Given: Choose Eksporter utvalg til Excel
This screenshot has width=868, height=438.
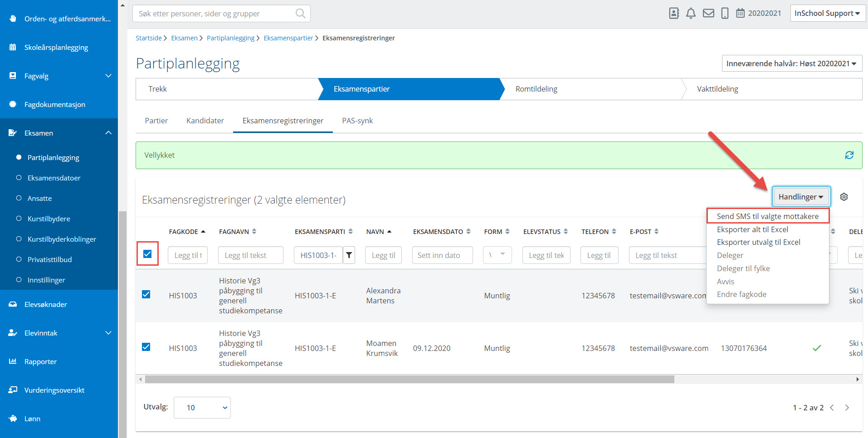Looking at the screenshot, I should [x=758, y=242].
